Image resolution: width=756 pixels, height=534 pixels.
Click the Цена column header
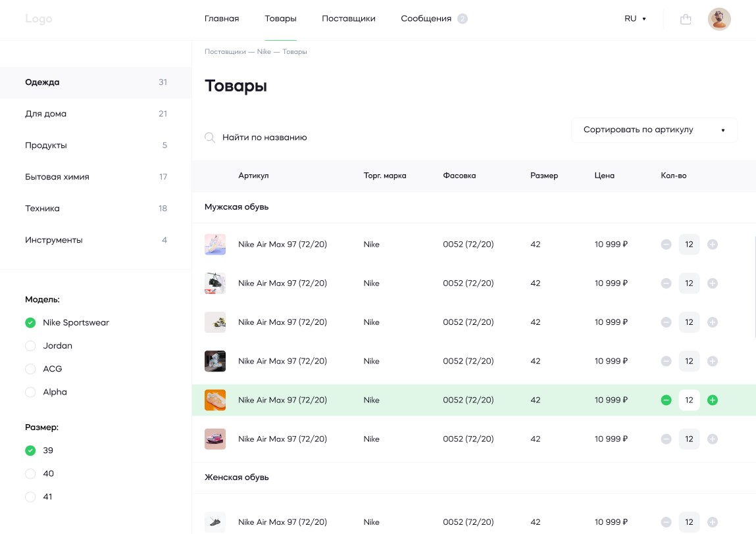(x=605, y=176)
